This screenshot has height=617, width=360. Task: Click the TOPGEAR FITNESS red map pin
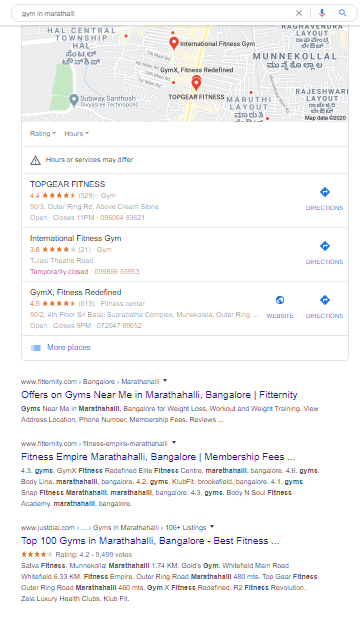tap(196, 83)
